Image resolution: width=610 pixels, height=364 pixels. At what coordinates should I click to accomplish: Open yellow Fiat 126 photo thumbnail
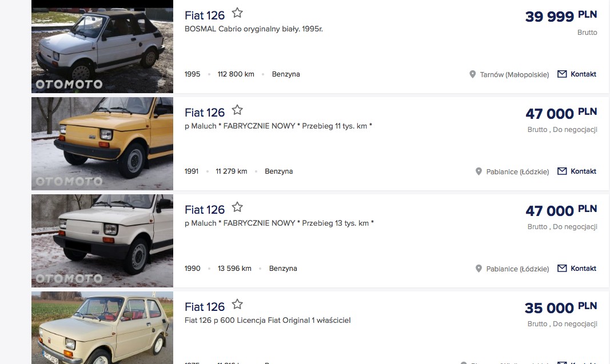tap(102, 143)
